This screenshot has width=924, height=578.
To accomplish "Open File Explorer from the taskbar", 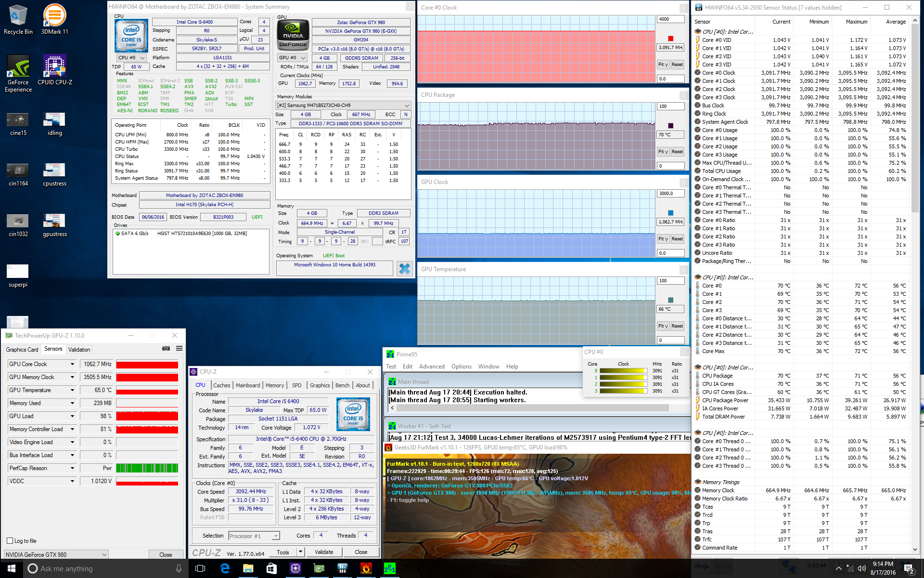I will coord(248,568).
